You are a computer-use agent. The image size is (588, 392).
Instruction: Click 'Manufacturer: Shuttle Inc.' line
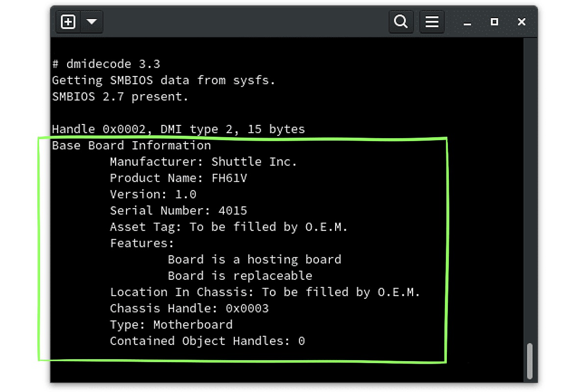click(x=203, y=162)
